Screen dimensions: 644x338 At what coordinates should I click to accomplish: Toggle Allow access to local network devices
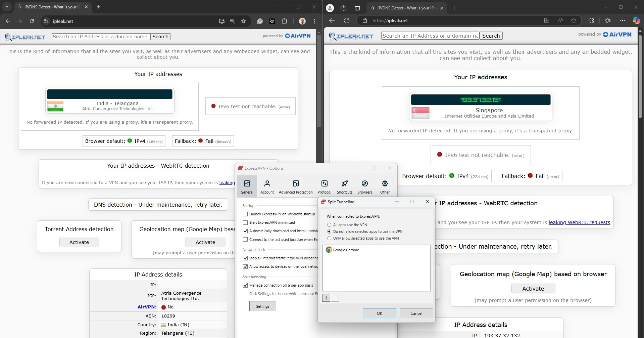[245, 266]
